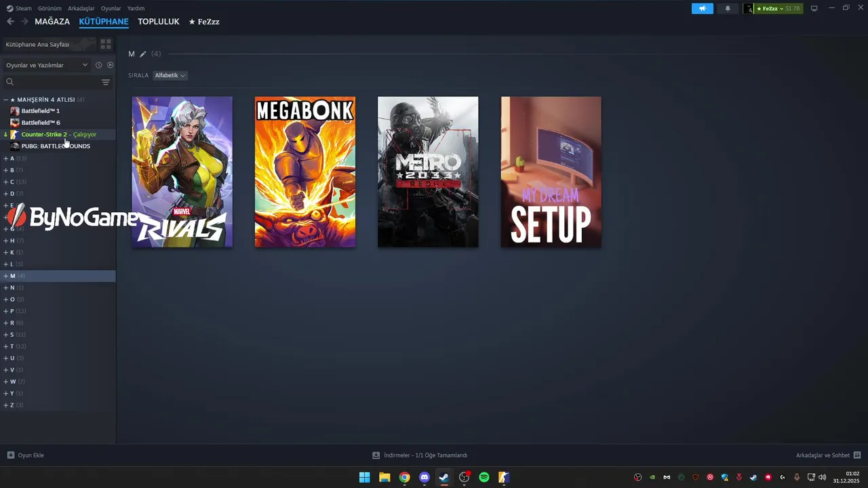868x488 pixels.
Task: Open the Megabonk game cover
Action: click(x=305, y=172)
